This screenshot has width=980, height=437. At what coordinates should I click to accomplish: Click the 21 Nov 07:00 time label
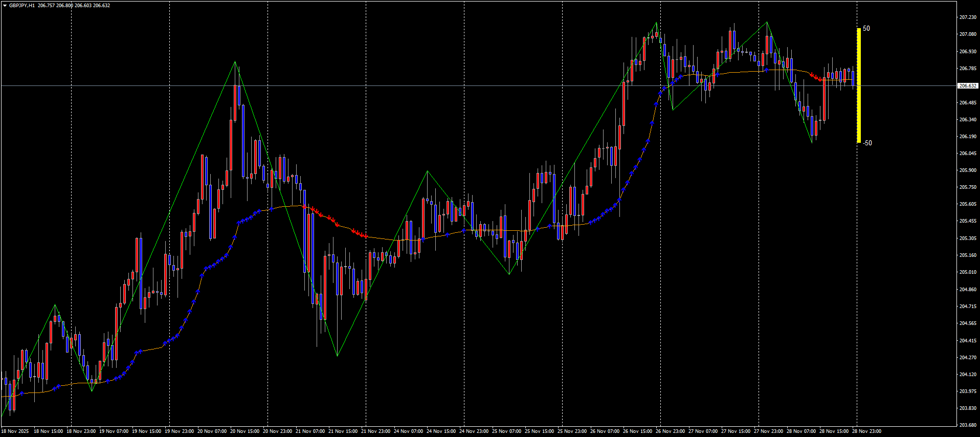pos(310,431)
